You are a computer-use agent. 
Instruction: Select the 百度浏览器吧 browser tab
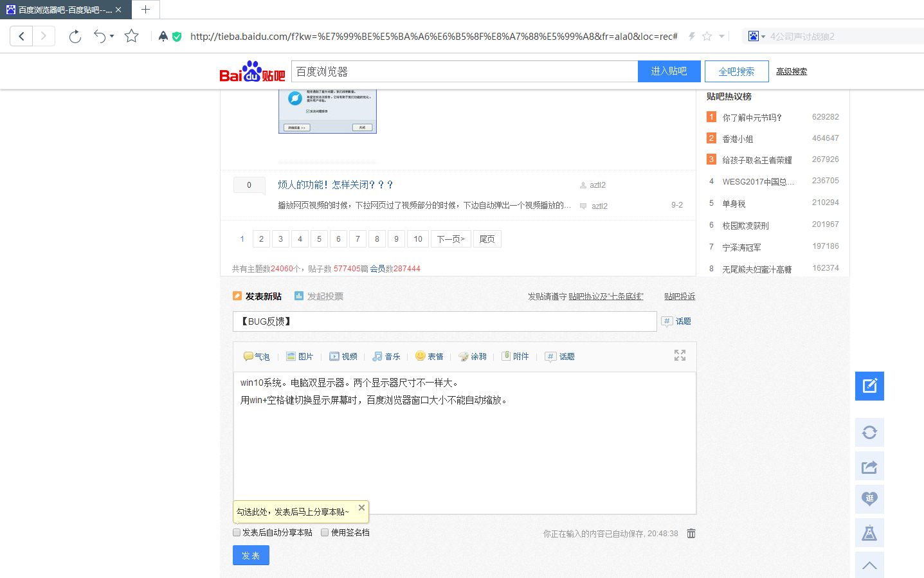pyautogui.click(x=65, y=10)
